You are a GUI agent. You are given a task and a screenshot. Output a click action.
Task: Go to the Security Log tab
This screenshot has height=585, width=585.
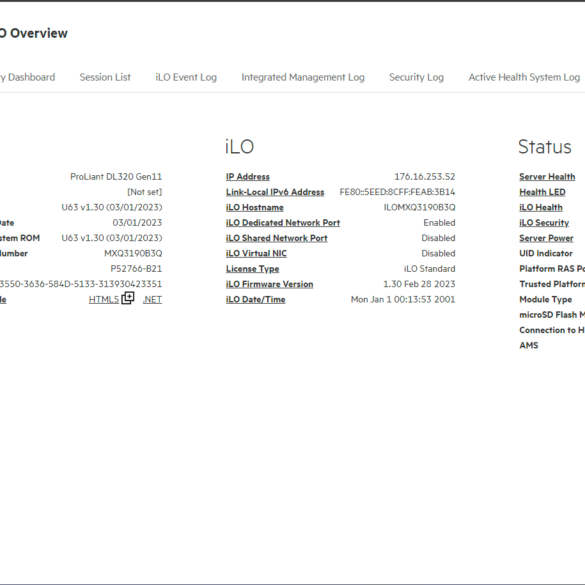[416, 77]
